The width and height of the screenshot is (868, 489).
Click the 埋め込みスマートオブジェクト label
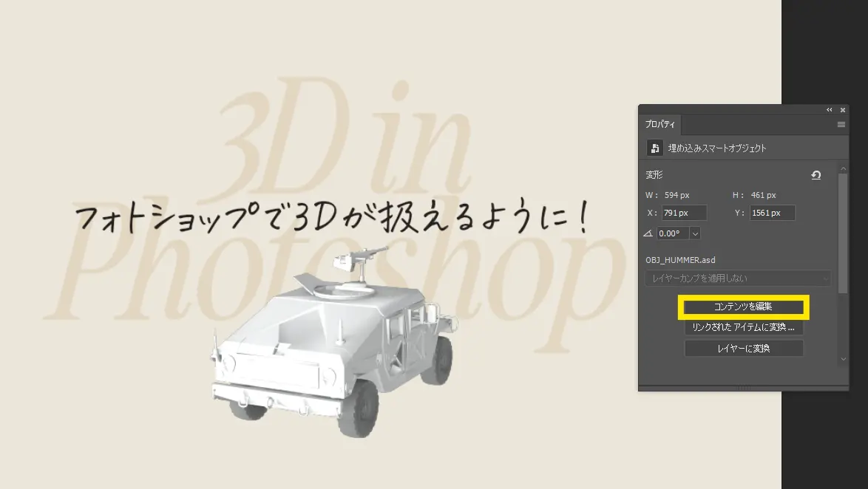click(x=717, y=148)
